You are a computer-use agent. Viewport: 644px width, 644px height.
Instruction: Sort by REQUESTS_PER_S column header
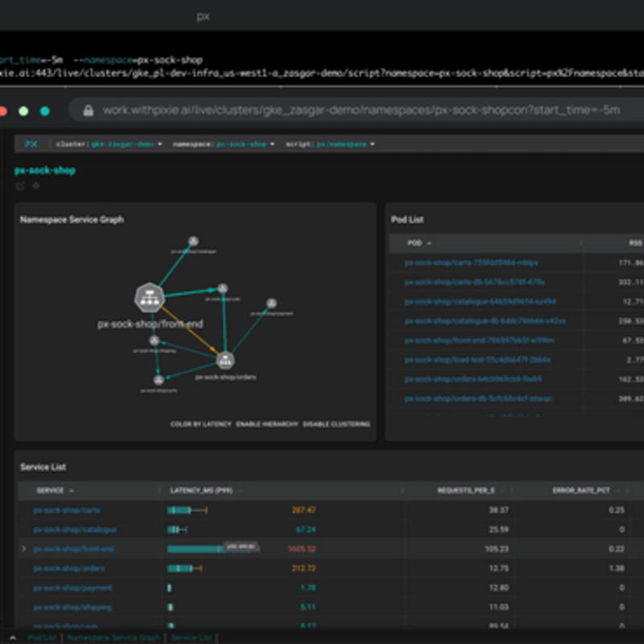[466, 490]
